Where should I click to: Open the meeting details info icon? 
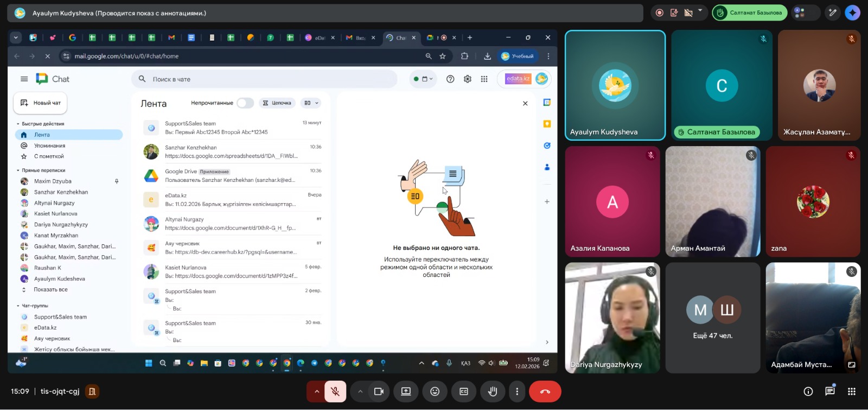point(808,392)
